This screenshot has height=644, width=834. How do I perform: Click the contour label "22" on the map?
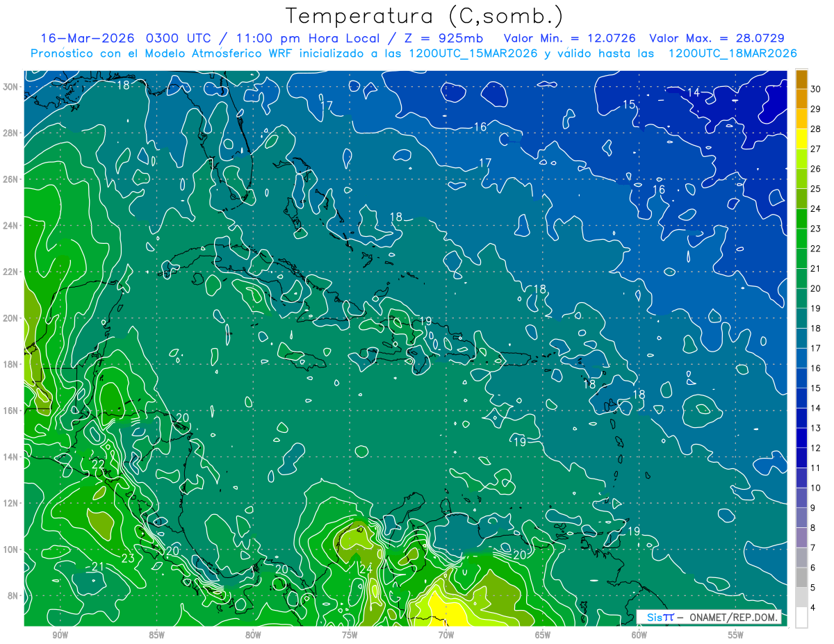coord(98,464)
